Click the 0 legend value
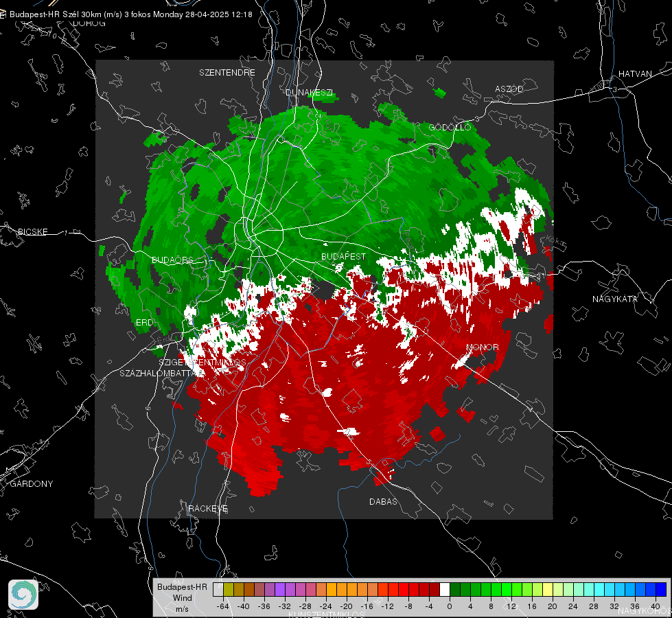 449,606
